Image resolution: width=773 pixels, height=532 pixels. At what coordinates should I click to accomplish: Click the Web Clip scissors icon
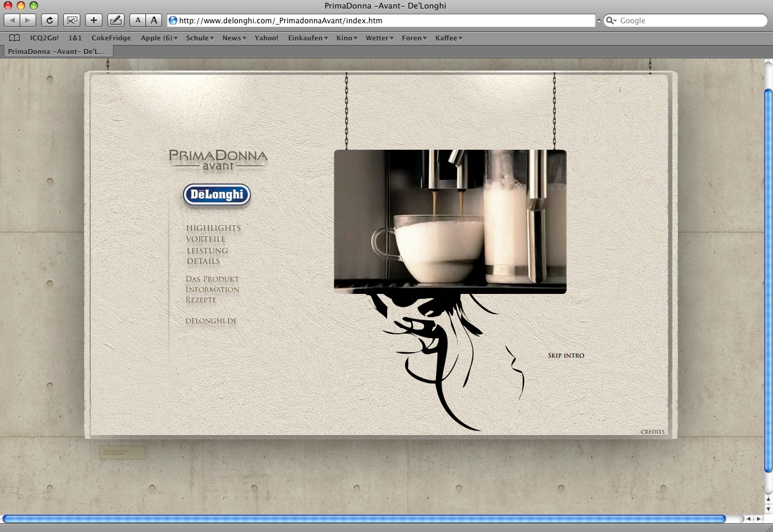pyautogui.click(x=72, y=20)
